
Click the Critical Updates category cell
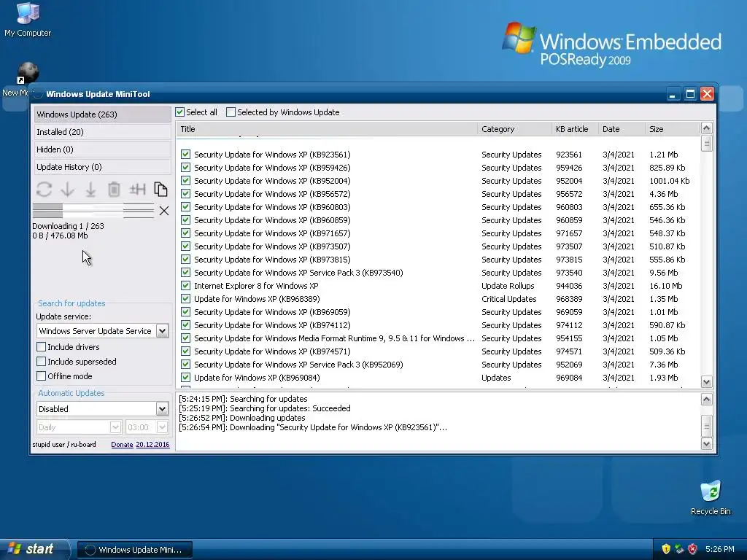508,299
